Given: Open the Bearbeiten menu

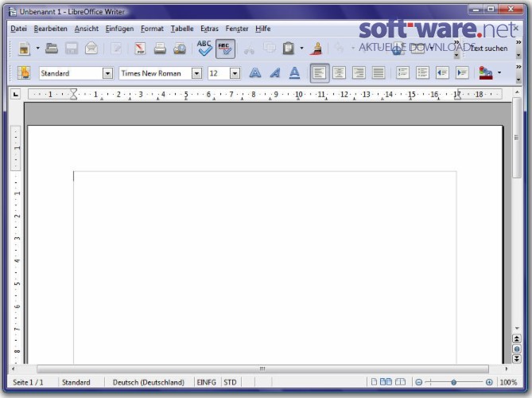Looking at the screenshot, I should coord(51,29).
